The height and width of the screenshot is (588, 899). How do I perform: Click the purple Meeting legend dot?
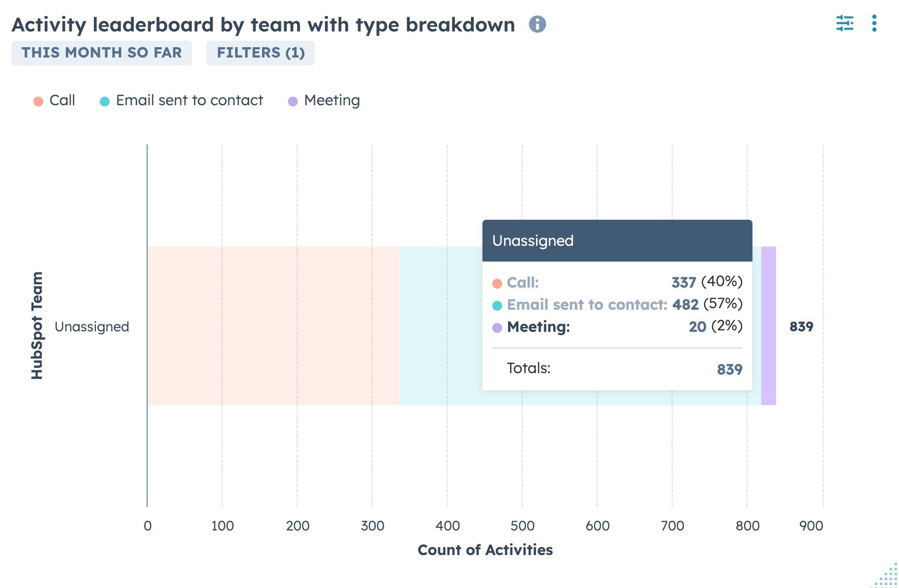click(293, 101)
